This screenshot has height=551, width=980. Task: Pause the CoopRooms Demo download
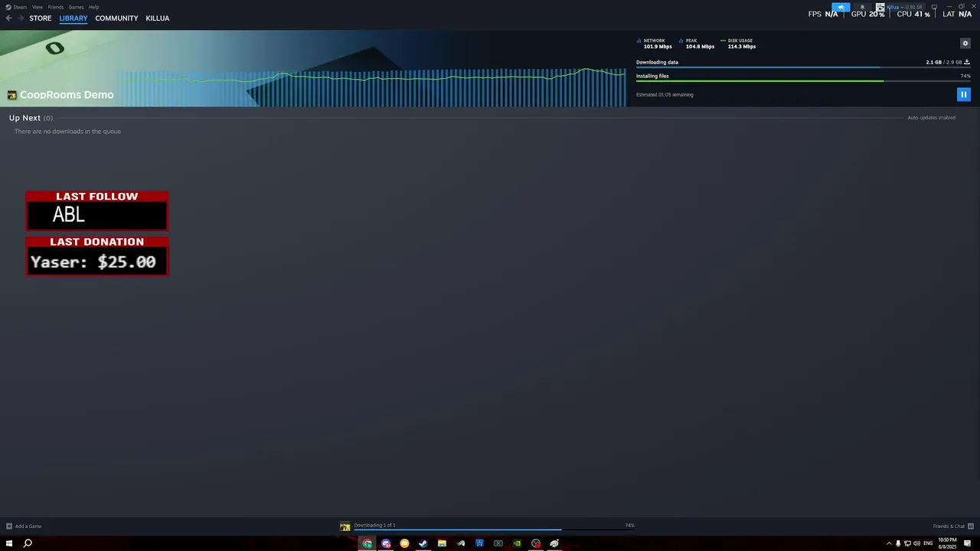(x=964, y=94)
